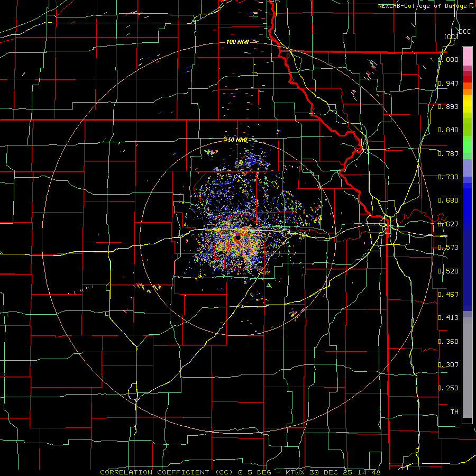Click the DCC label above the color scale

(465, 32)
